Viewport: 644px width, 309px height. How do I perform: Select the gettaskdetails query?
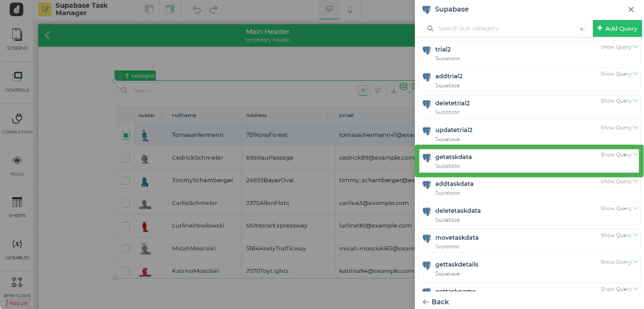529,268
